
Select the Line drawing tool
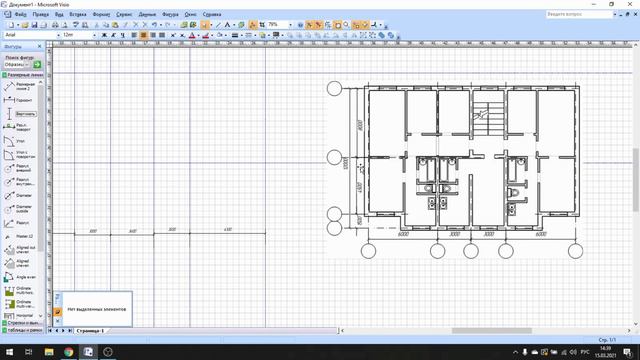click(x=218, y=25)
